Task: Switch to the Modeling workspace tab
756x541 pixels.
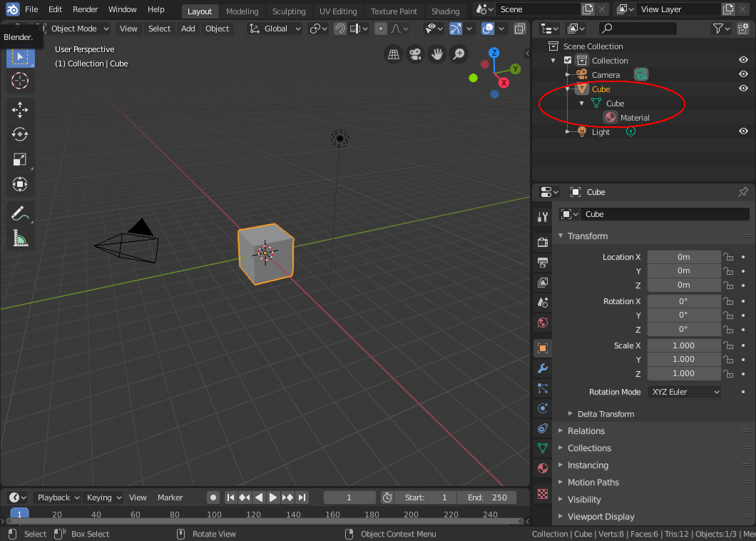Action: 242,11
